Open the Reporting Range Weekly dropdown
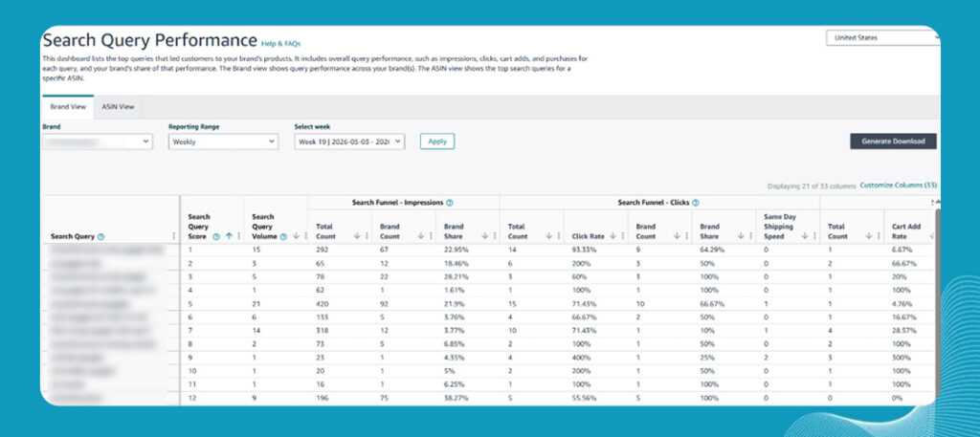Image resolution: width=980 pixels, height=437 pixels. [x=223, y=142]
